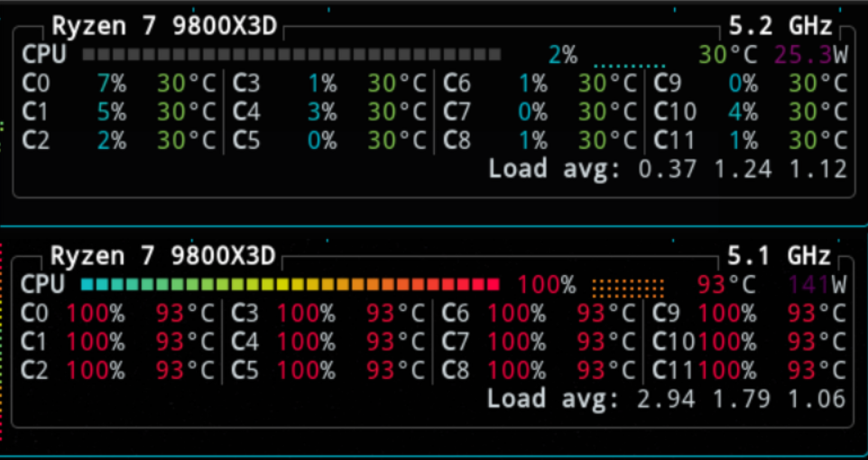Click the 1.24 five-minute load average
Screen dimensions: 868x460
coord(743,169)
